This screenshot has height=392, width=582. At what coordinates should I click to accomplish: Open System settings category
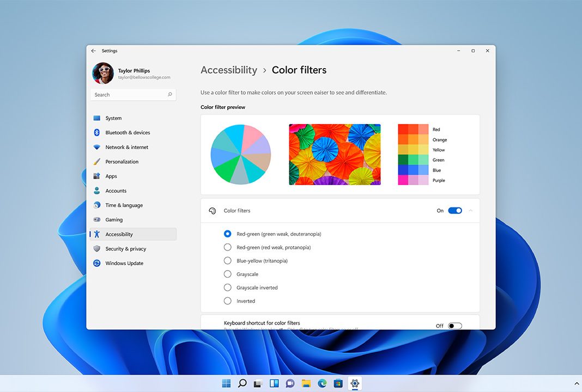pyautogui.click(x=133, y=118)
